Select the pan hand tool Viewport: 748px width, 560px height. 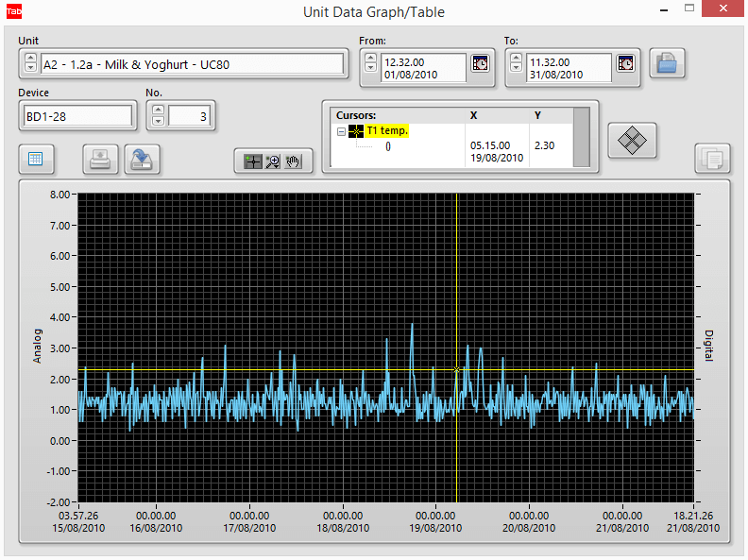[293, 161]
